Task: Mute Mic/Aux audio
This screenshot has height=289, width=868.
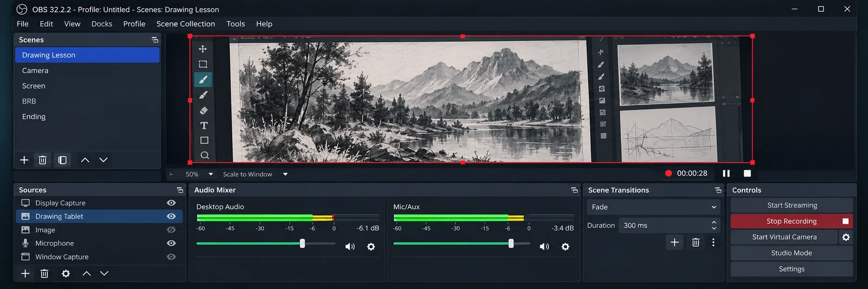Action: point(544,247)
